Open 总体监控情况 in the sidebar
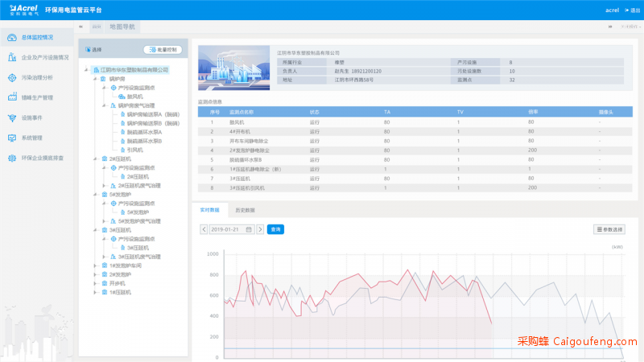This screenshot has height=362, width=644. (x=36, y=37)
